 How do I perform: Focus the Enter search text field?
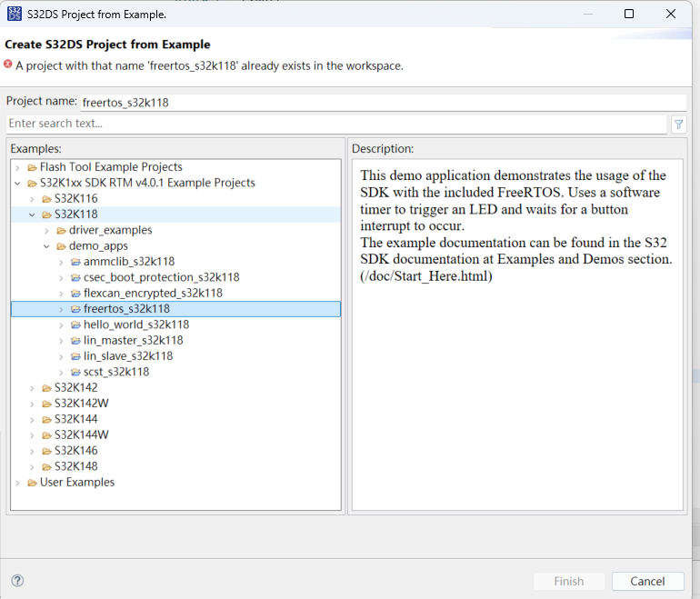pyautogui.click(x=336, y=124)
